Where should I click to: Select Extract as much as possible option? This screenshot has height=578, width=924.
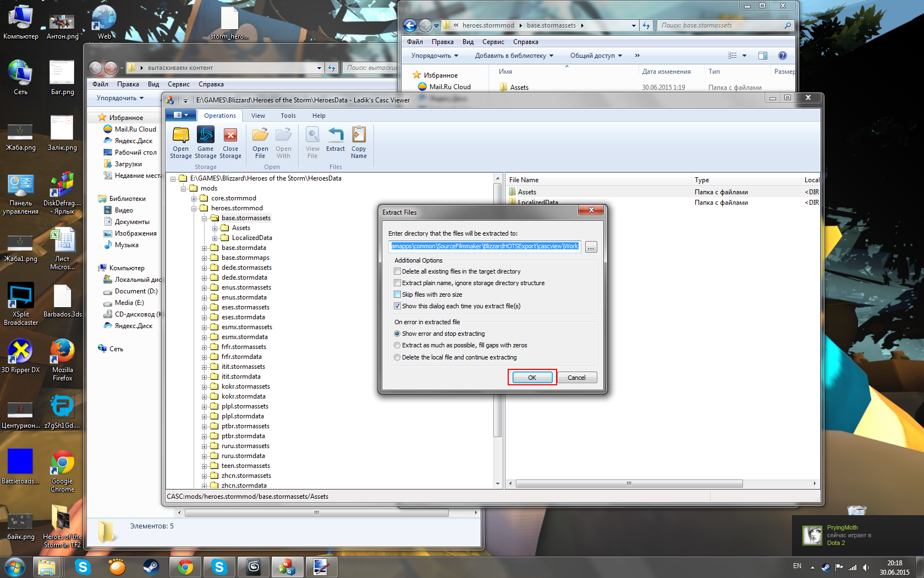point(397,345)
